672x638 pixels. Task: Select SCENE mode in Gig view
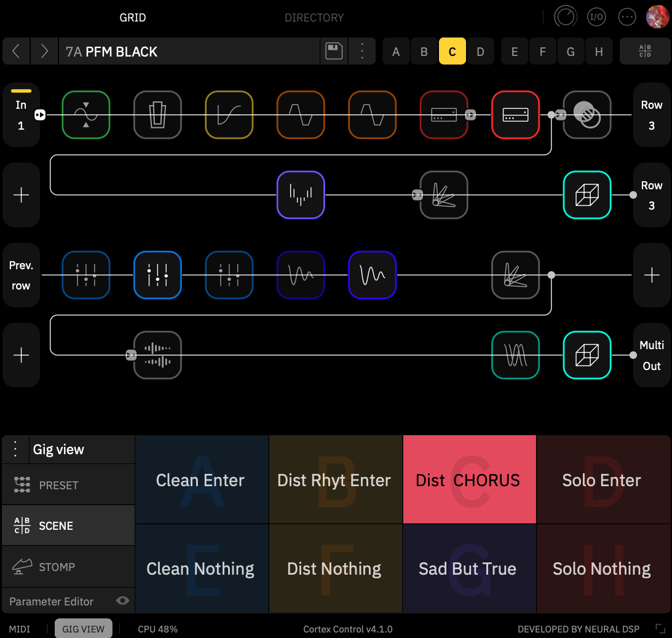click(x=68, y=526)
